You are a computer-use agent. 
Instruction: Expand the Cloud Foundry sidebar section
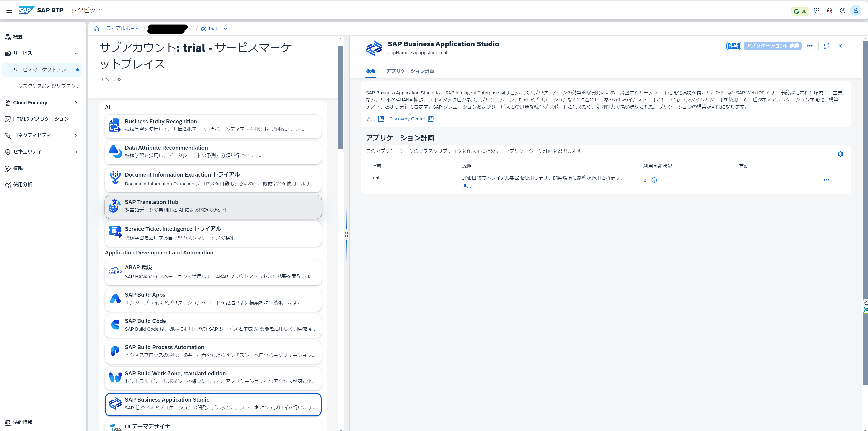coord(76,103)
